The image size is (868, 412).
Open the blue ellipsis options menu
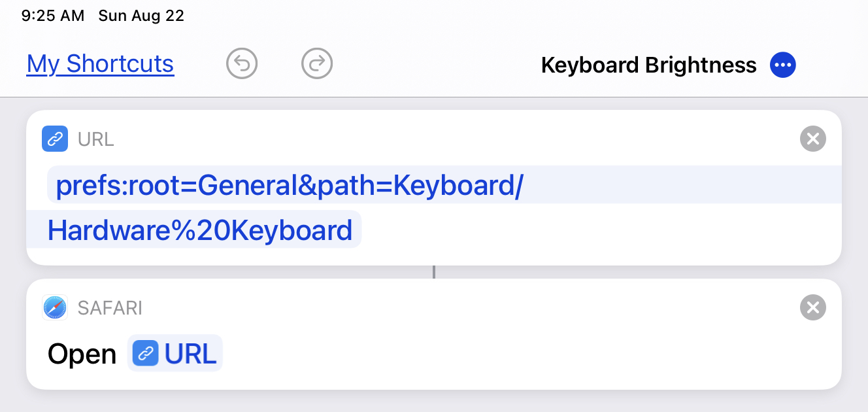(782, 65)
